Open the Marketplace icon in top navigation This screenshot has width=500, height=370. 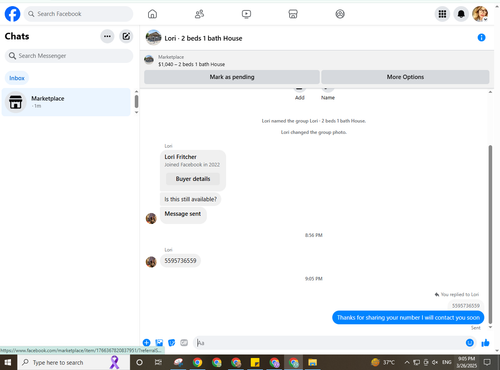(x=293, y=14)
